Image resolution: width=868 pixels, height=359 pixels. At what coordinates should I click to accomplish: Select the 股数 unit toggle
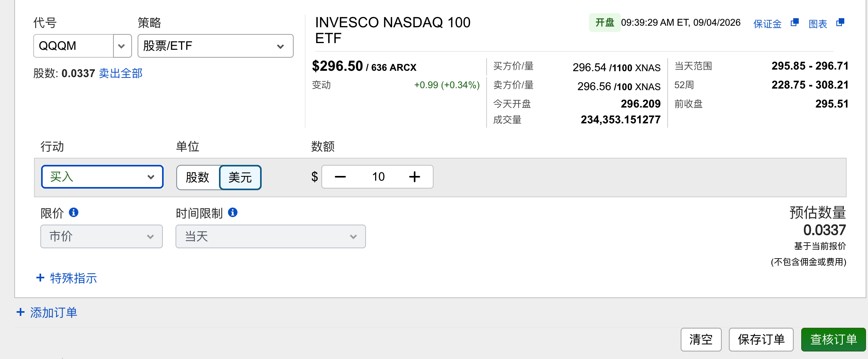(198, 177)
